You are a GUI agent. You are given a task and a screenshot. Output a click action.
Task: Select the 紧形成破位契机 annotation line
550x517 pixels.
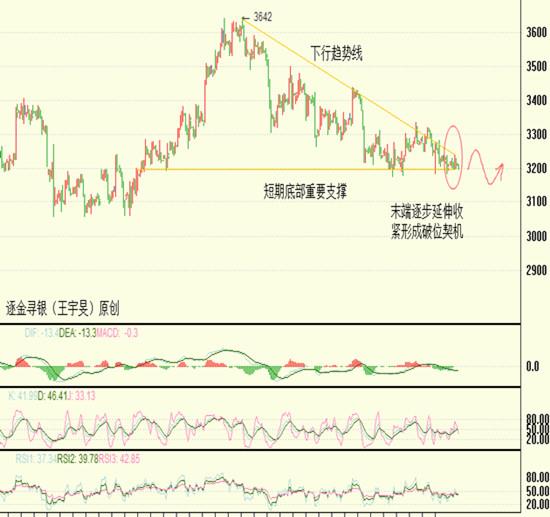tap(427, 231)
